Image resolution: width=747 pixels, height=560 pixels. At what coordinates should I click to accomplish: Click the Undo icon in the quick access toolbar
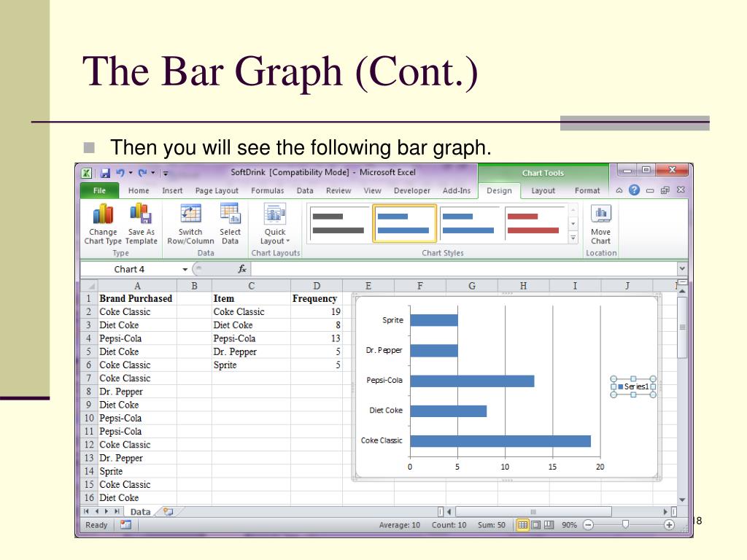point(120,173)
